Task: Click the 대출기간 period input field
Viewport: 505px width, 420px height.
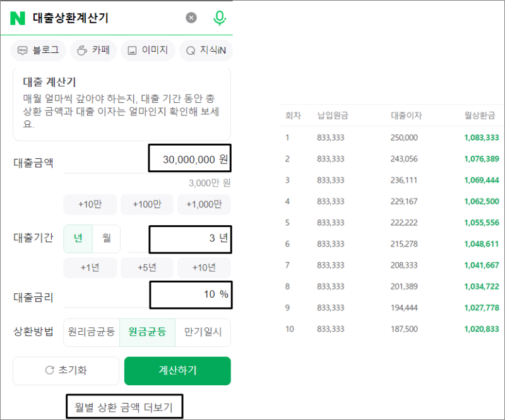Action: point(190,239)
